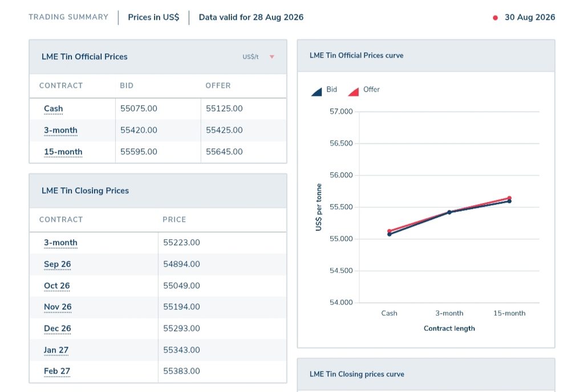Toggle the Bid series legend icon
Viewport: 584px width, 392px height.
pyautogui.click(x=317, y=92)
